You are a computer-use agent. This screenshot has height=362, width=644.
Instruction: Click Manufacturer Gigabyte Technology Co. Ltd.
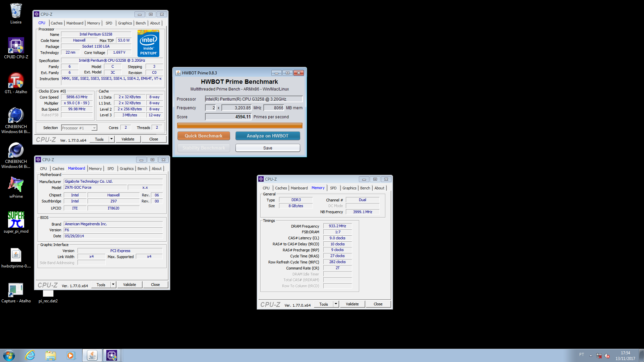click(113, 181)
